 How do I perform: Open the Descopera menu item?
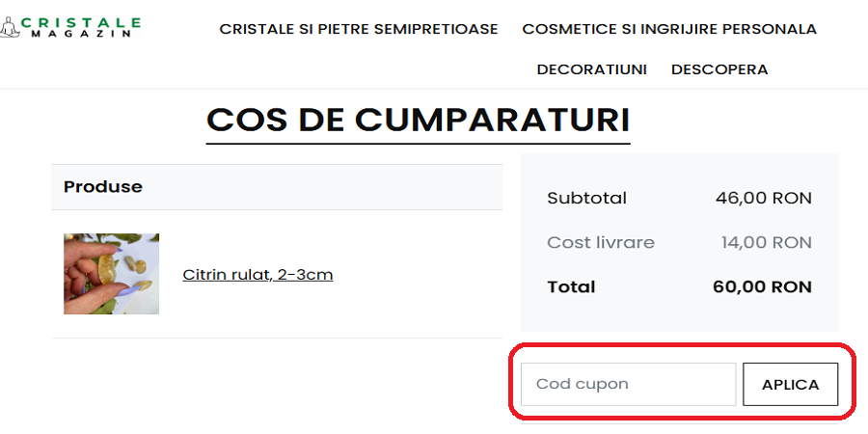[x=719, y=69]
